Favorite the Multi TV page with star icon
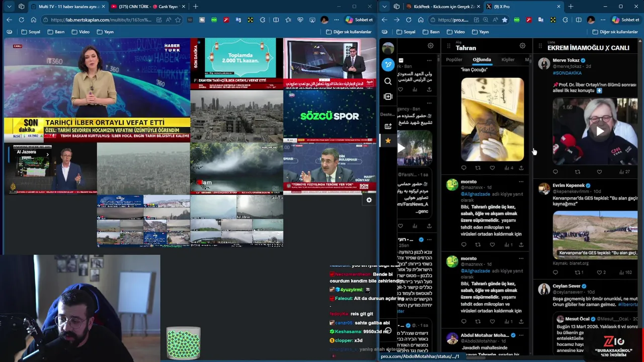 (x=178, y=20)
